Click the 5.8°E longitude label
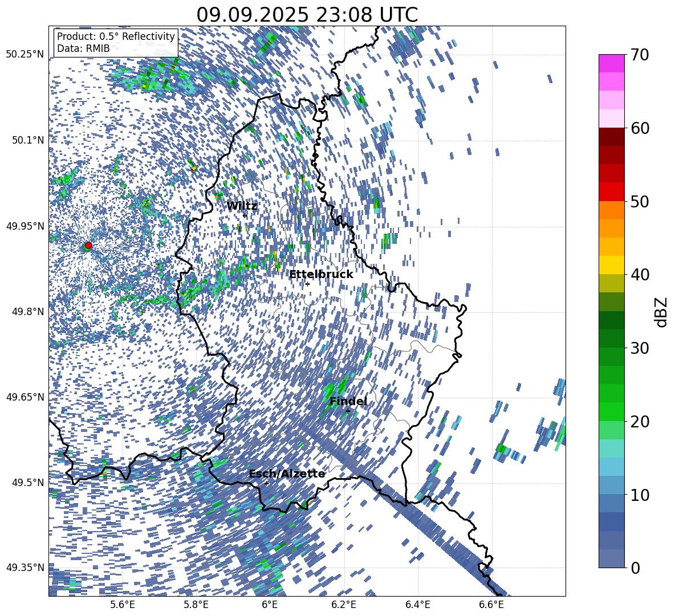The image size is (675, 616). point(196,605)
